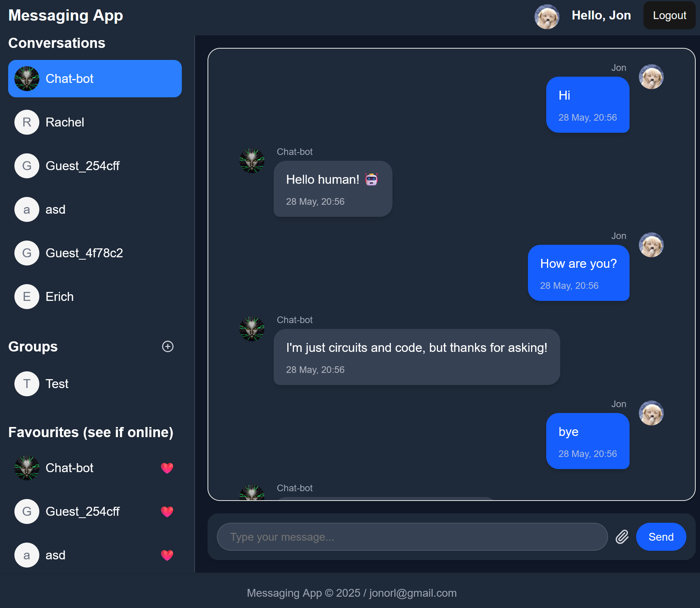This screenshot has height=608, width=700.
Task: Open the Test group chat
Action: [x=95, y=384]
